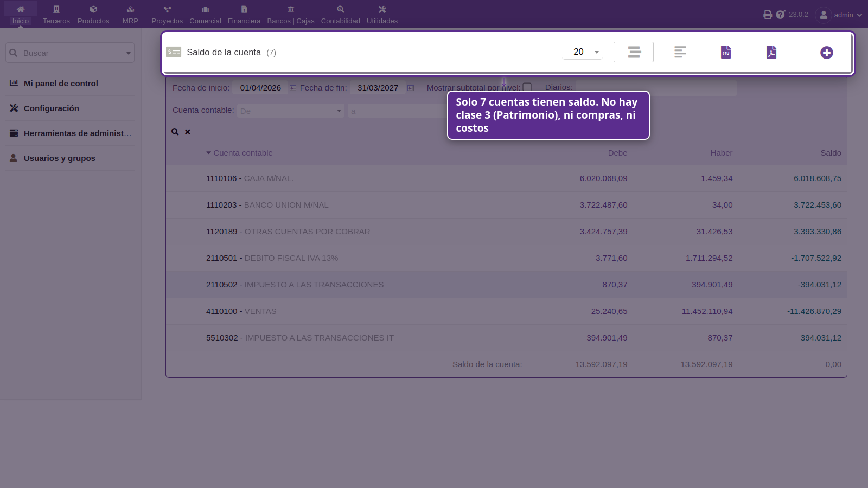Export the report to CSV

[x=726, y=52]
